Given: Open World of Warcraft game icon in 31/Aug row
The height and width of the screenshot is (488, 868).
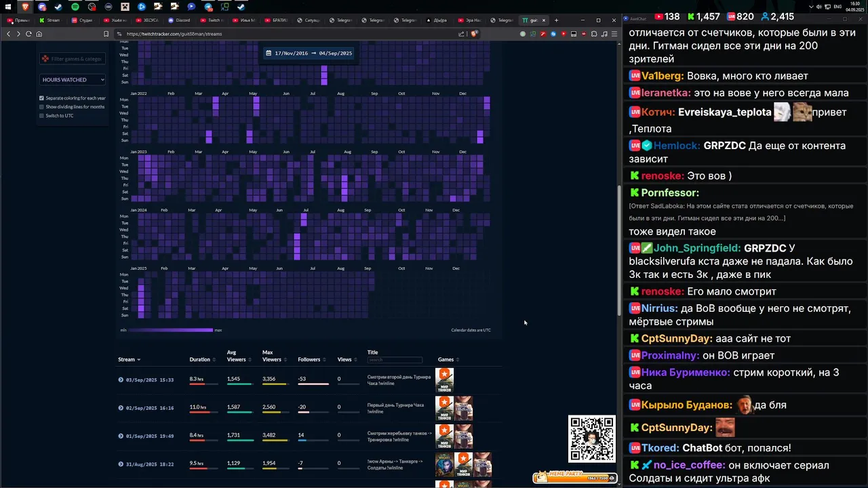Looking at the screenshot, I should point(444,464).
